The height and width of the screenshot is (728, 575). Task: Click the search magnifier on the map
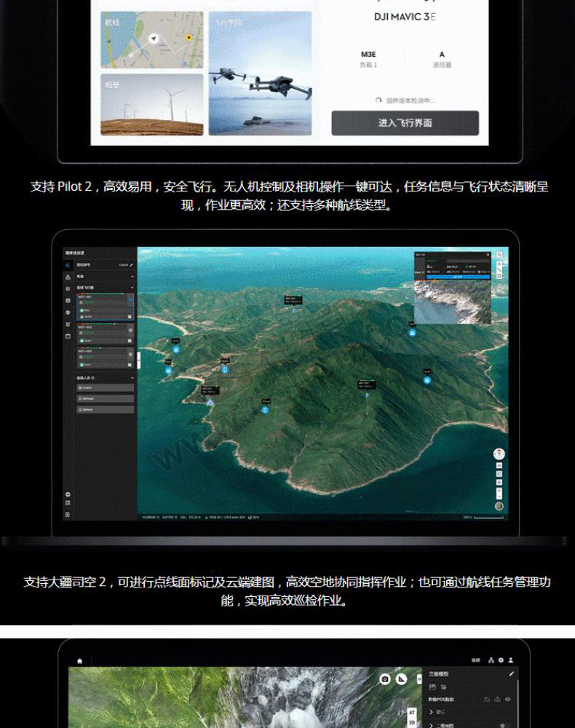coord(499,255)
